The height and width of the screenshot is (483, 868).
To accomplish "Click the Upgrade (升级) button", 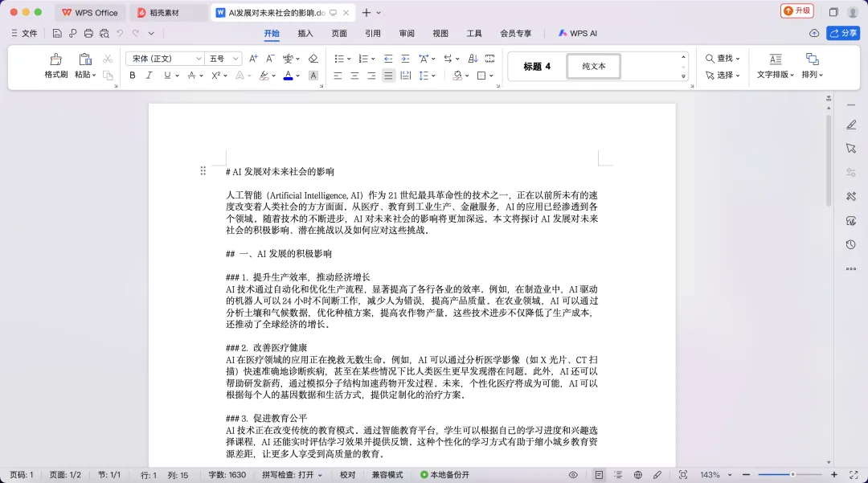I will click(797, 10).
